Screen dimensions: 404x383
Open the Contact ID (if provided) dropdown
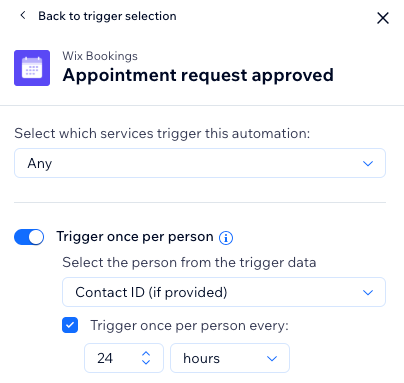(224, 292)
